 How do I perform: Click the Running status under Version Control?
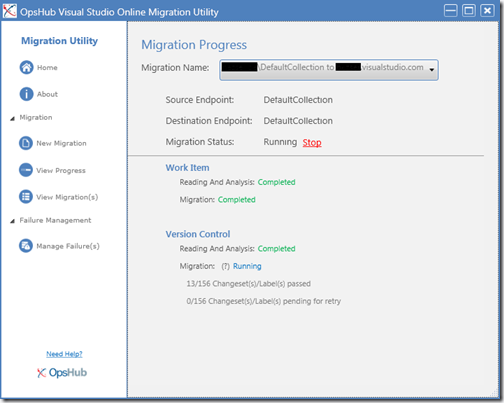pos(247,266)
